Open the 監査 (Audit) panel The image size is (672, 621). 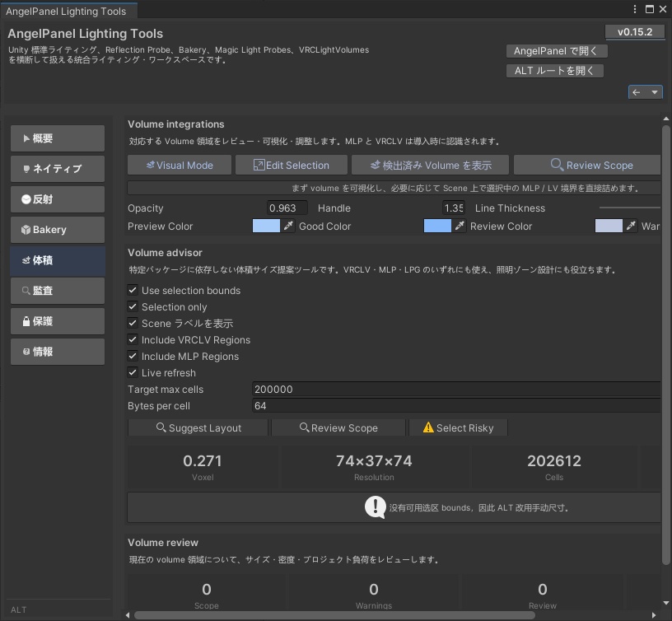coord(57,291)
